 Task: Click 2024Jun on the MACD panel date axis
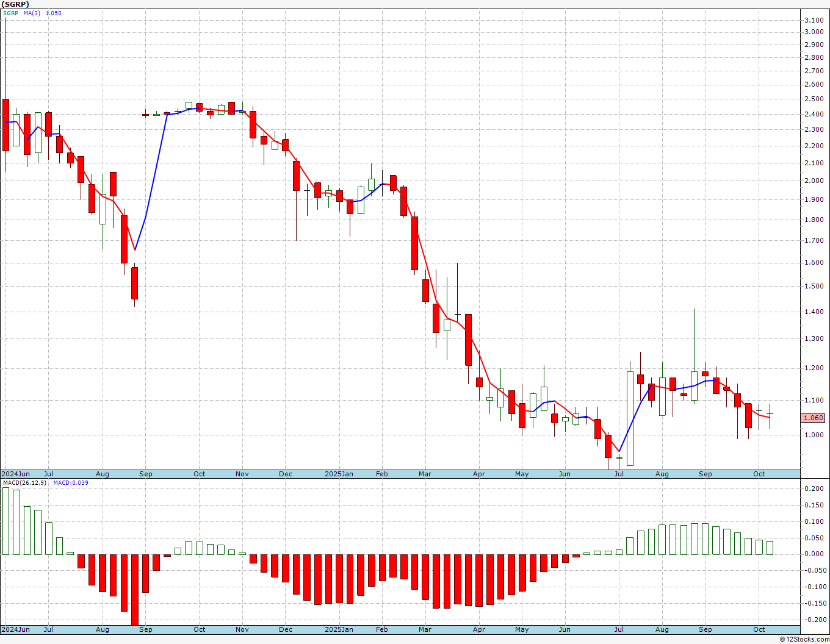16,629
